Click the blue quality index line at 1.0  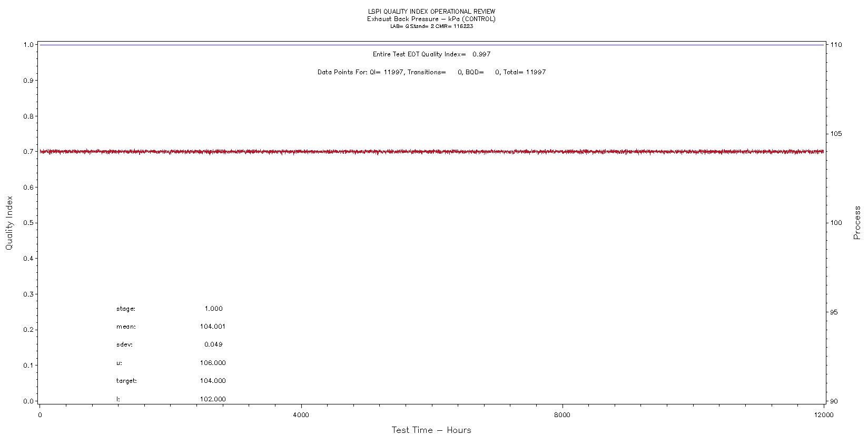coord(431,45)
